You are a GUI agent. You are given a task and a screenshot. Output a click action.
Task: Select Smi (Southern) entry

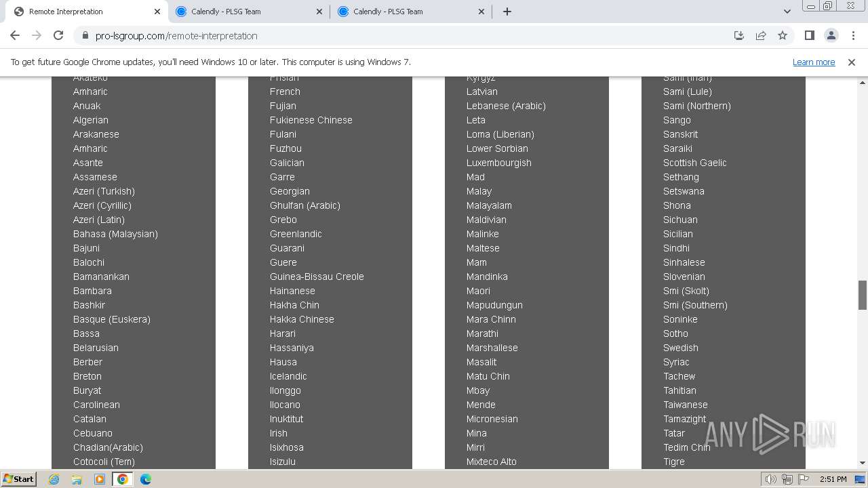pyautogui.click(x=695, y=305)
